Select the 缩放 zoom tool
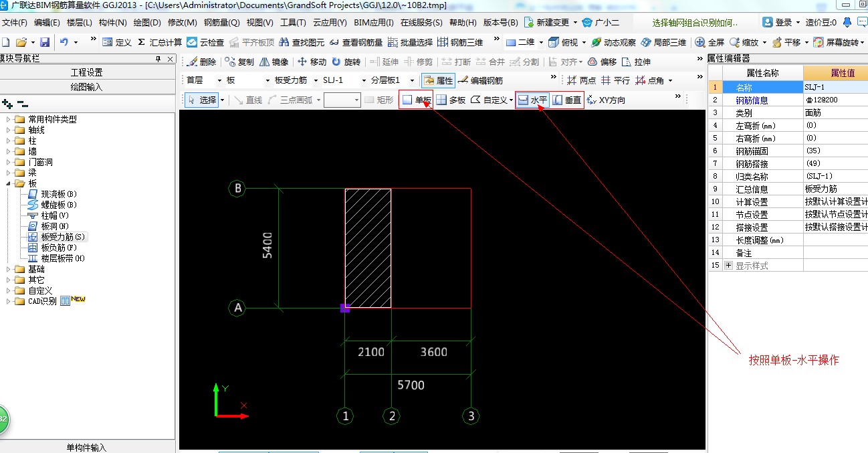The image size is (868, 453). coord(744,42)
